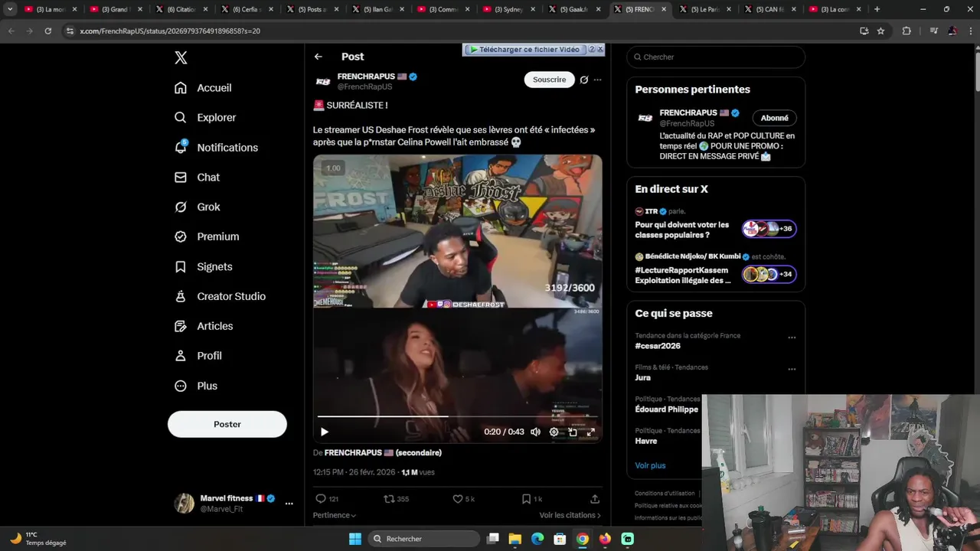Open X logo home link

click(x=181, y=57)
